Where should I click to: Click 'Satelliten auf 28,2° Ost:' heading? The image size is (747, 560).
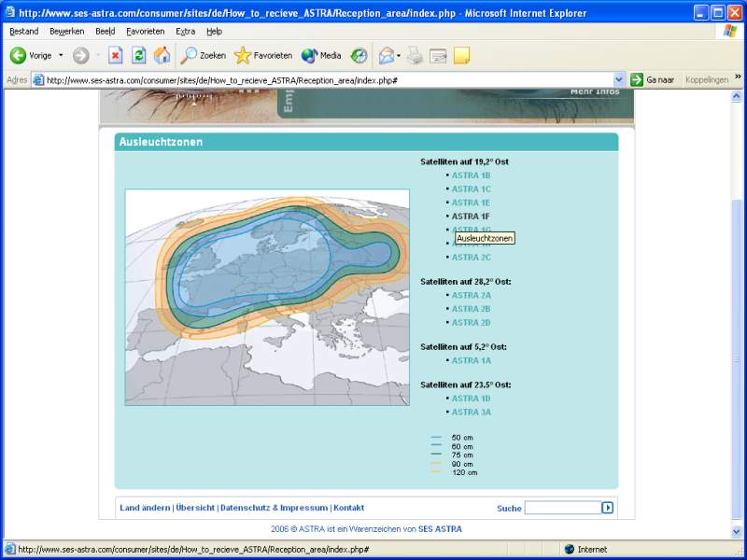(x=466, y=282)
